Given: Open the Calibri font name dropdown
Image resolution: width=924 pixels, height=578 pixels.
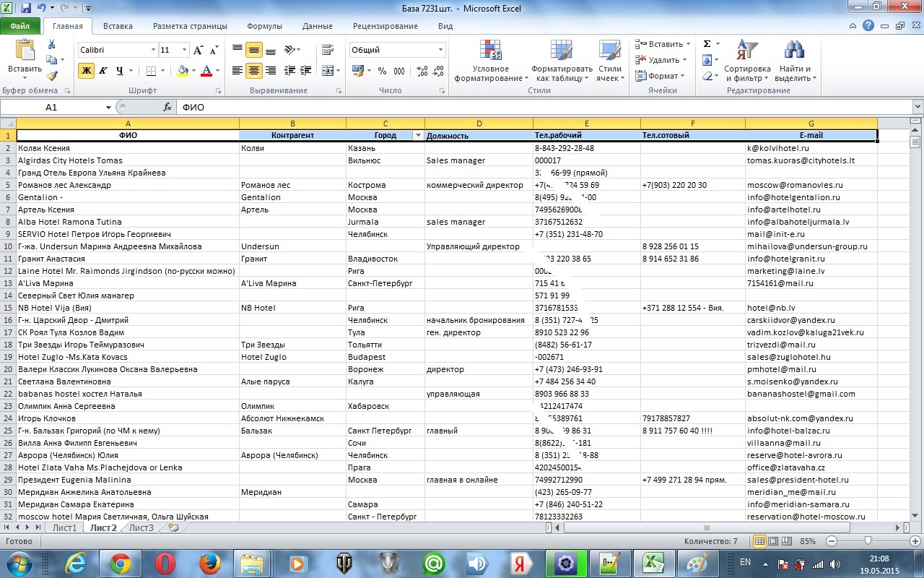Looking at the screenshot, I should (x=153, y=50).
